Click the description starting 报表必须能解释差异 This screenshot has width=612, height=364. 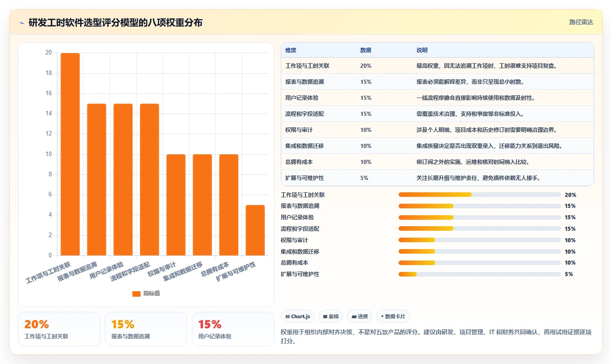click(470, 82)
